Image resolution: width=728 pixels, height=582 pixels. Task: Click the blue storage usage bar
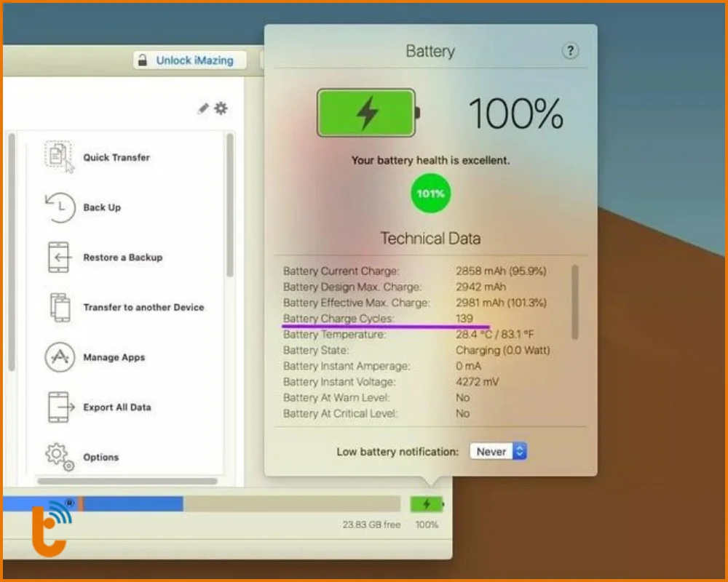pyautogui.click(x=131, y=503)
